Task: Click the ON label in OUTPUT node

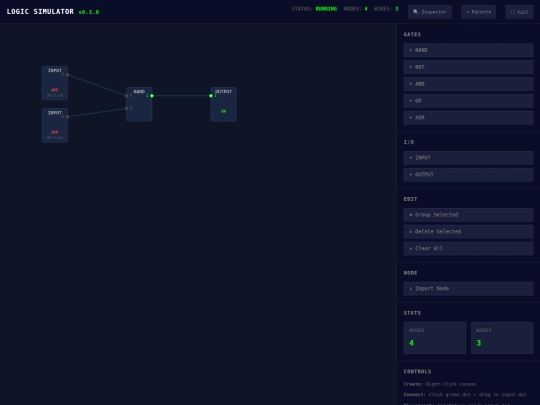Action: click(224, 111)
